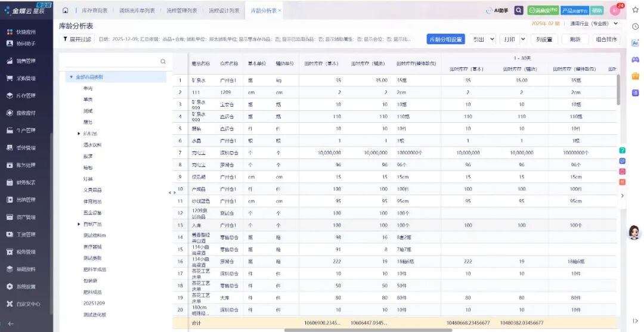Open 应收应付 module in sidebar

pyautogui.click(x=22, y=113)
